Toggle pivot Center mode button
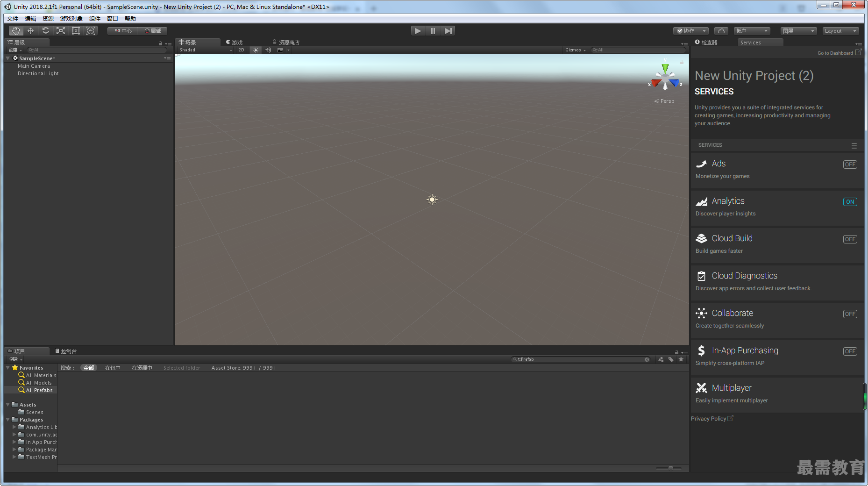This screenshot has width=868, height=486. tap(122, 31)
